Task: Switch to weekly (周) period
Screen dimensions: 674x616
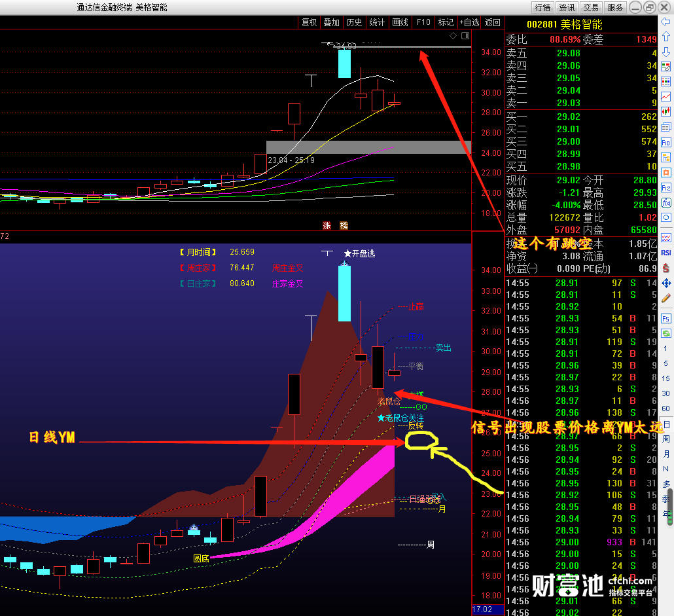Action: tap(666, 439)
